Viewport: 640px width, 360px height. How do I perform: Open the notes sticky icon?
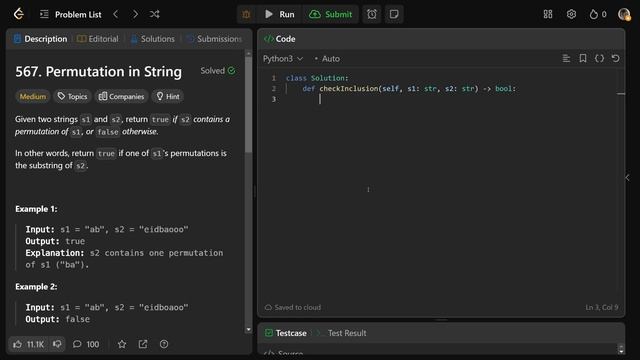coord(394,14)
